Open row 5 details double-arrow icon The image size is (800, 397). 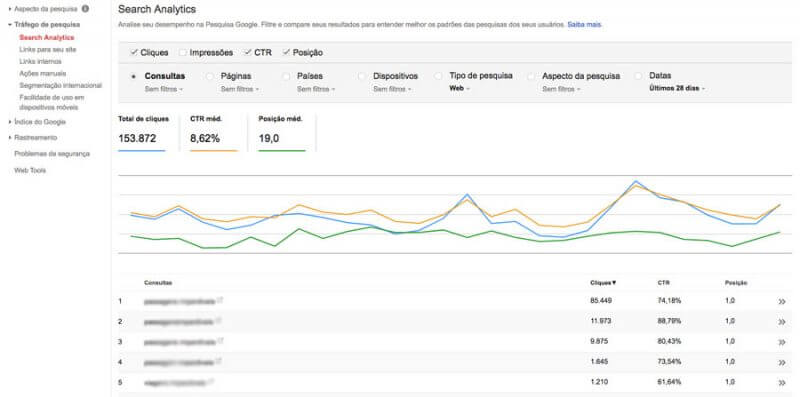tap(782, 383)
